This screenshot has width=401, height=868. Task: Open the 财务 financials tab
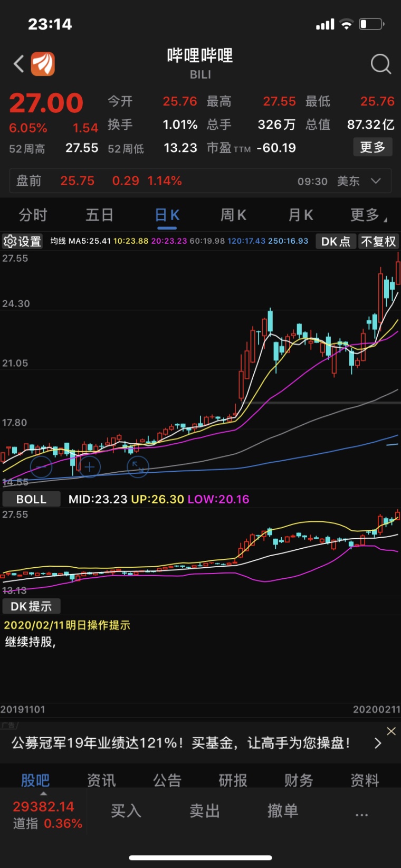[299, 780]
